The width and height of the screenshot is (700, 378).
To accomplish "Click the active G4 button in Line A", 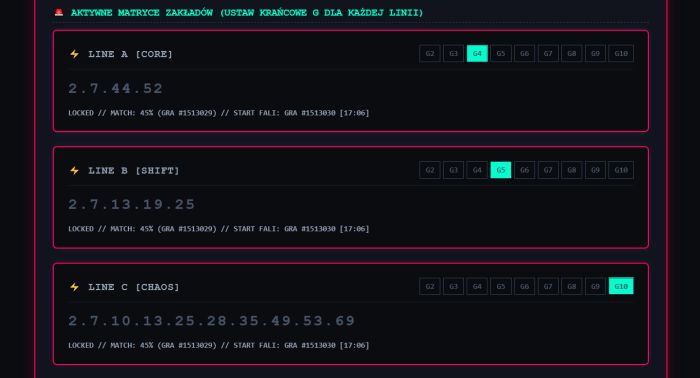I will [477, 54].
